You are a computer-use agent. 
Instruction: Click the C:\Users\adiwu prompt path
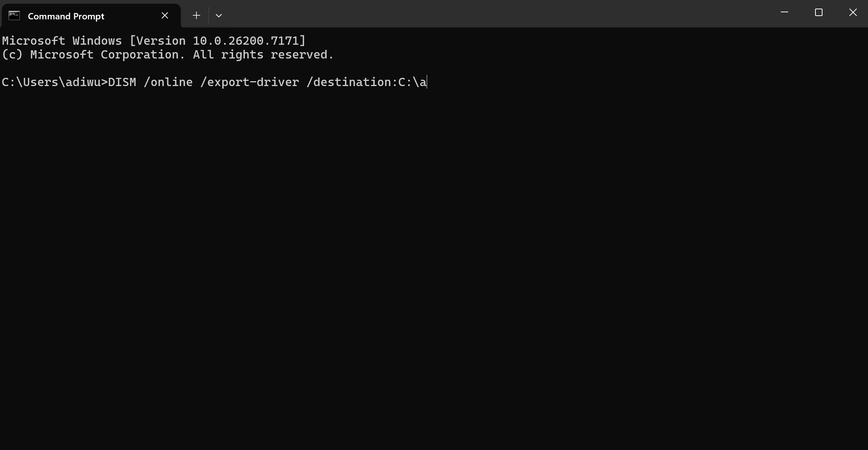pos(52,82)
